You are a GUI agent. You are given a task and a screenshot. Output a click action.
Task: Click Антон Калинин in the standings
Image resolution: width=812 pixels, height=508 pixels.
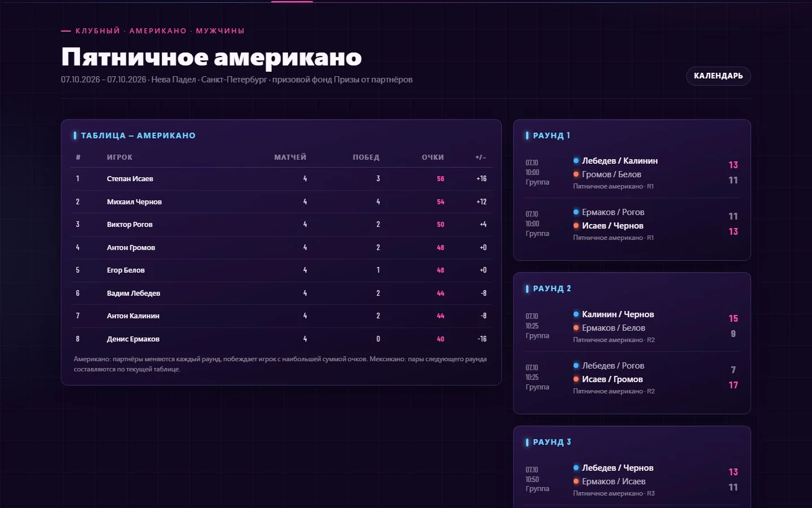point(133,316)
